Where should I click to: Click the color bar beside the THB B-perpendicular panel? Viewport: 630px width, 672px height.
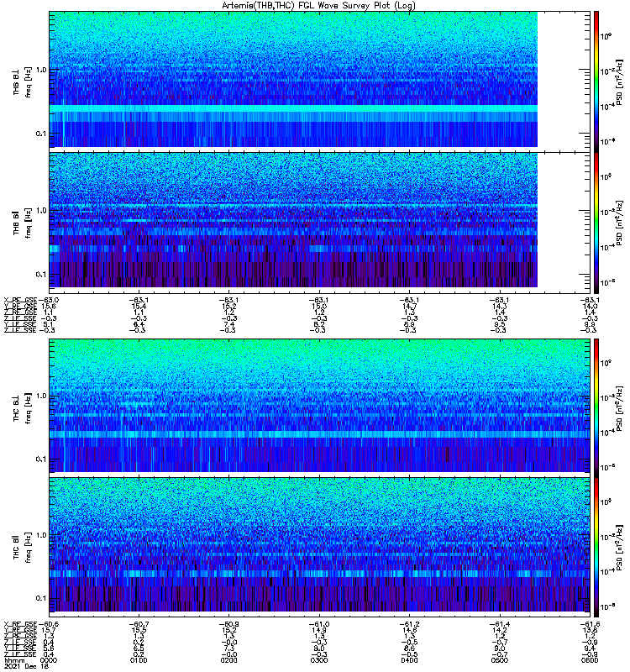point(596,81)
